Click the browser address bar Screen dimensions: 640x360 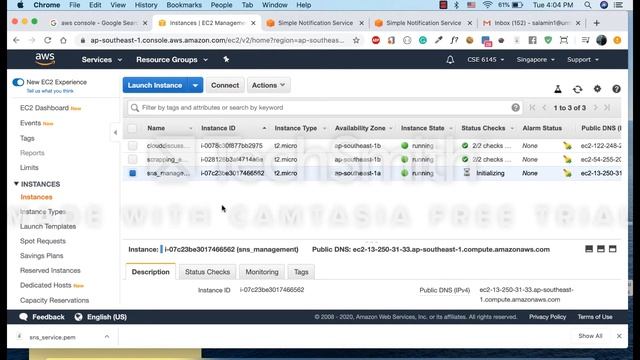click(217, 40)
